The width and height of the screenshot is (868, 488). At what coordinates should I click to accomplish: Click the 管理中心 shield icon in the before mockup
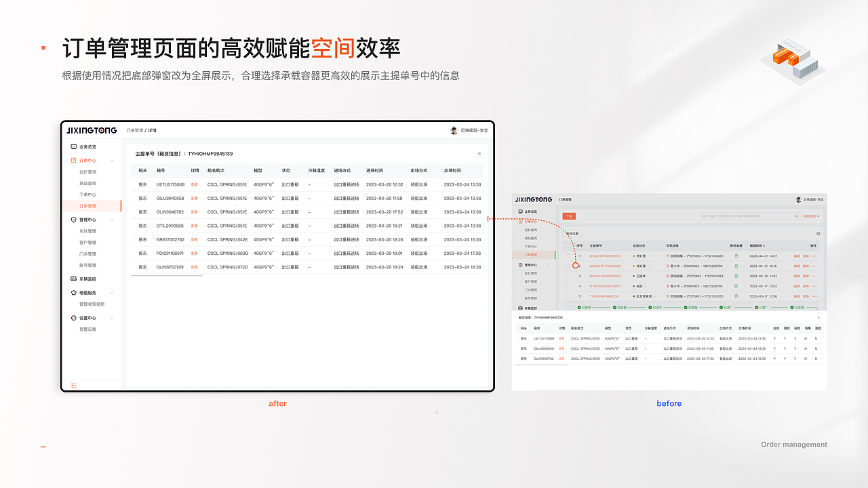pyautogui.click(x=521, y=265)
